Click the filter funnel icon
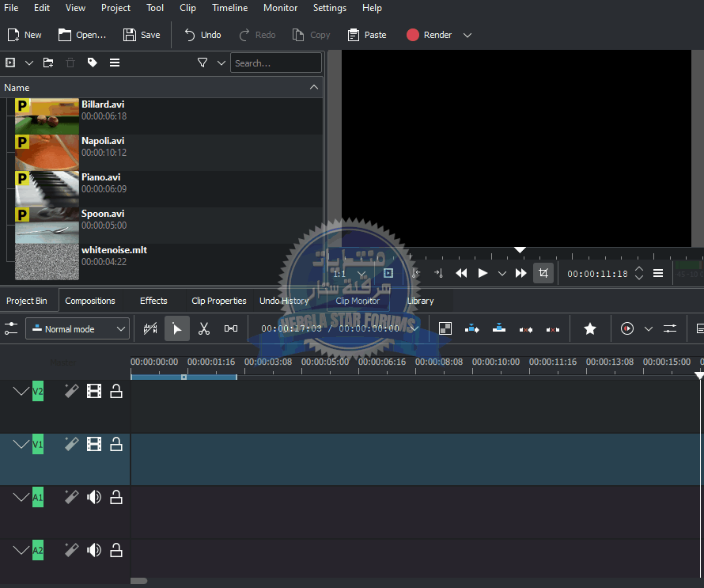 202,63
